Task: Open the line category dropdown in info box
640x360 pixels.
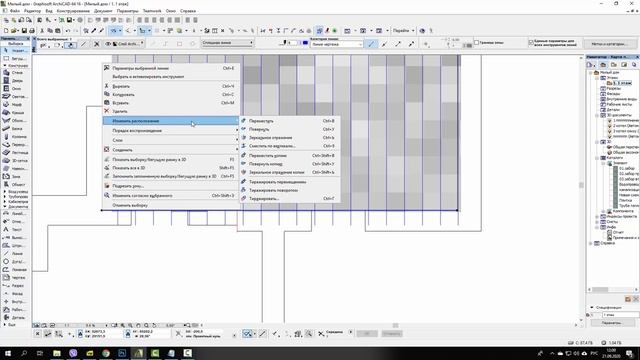Action: 336,44
